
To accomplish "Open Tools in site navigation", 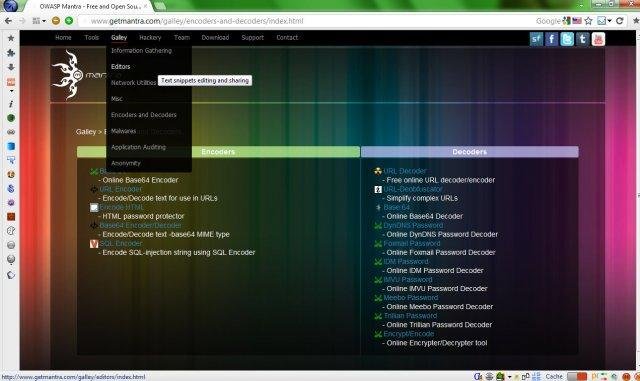I will pyautogui.click(x=92, y=38).
